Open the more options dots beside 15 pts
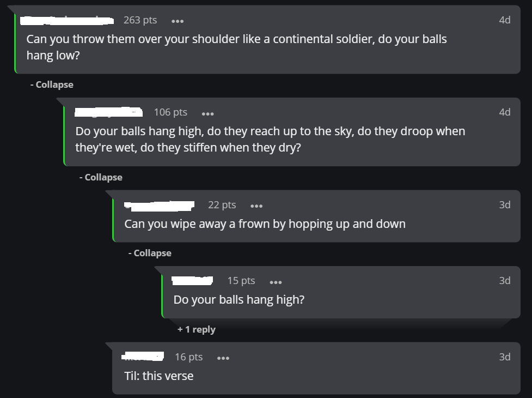This screenshot has width=532, height=398. point(276,281)
